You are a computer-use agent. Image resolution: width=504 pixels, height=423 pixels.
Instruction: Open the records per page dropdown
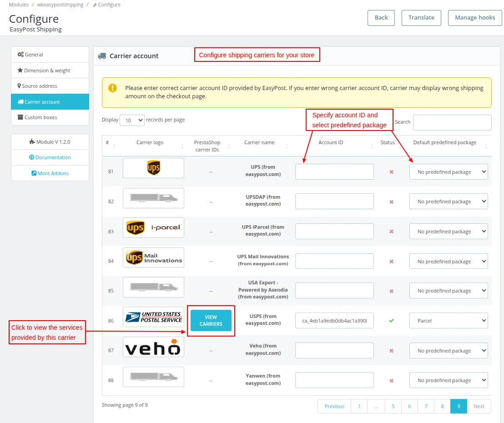click(132, 120)
